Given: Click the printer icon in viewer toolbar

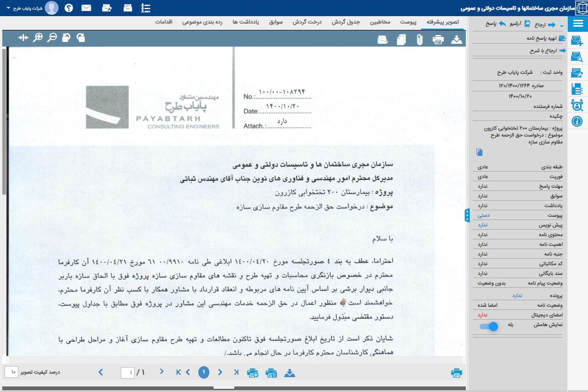Looking at the screenshot, I should tap(438, 40).
